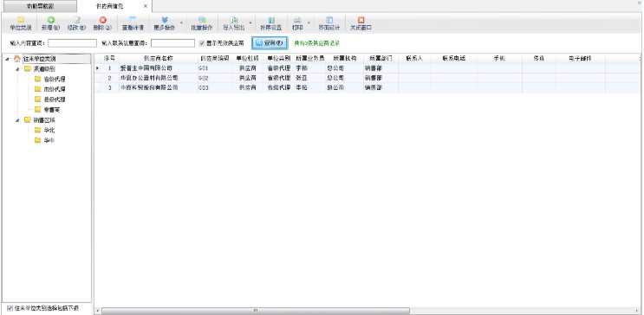The image size is (644, 315).
Task: Click the 单位类别 column header
Action: point(279,59)
